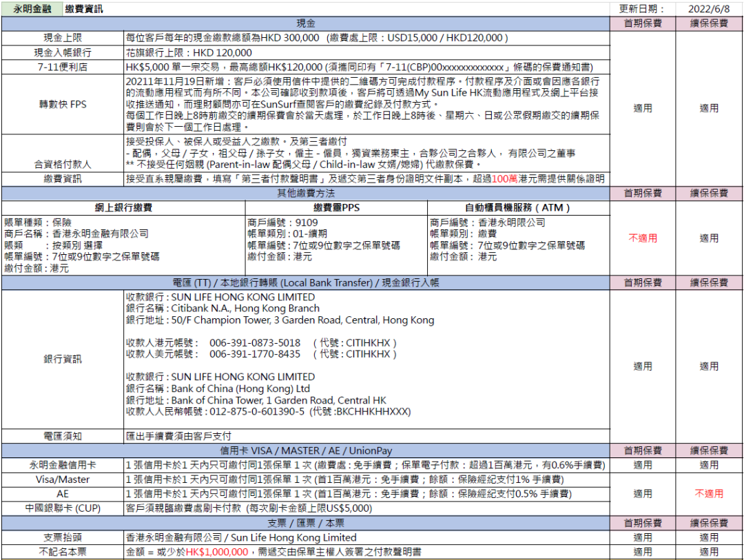This screenshot has height=560, width=744.
Task: Select the 現金入帳銀行 cell
Action: [61, 53]
